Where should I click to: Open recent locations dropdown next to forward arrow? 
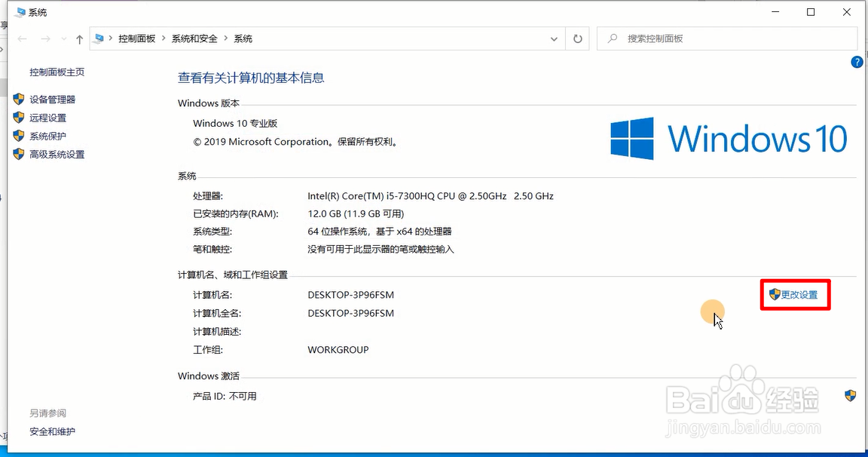(63, 38)
